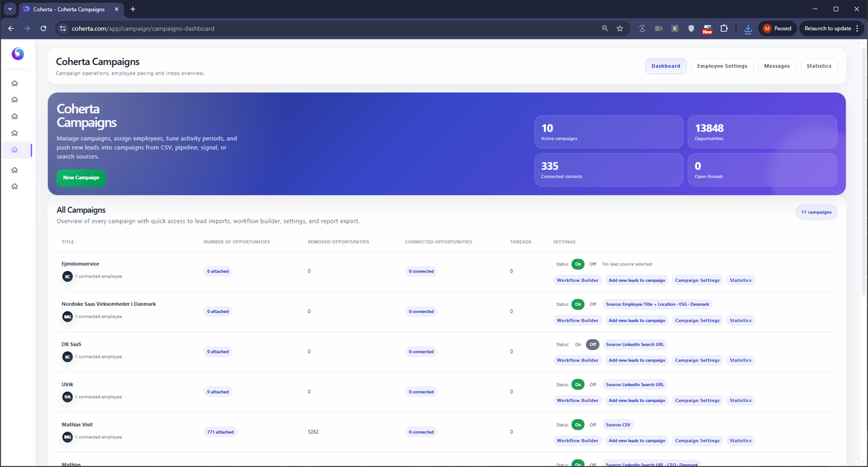Open the browser tab search dropdown arrow
The image size is (868, 467).
pos(10,9)
